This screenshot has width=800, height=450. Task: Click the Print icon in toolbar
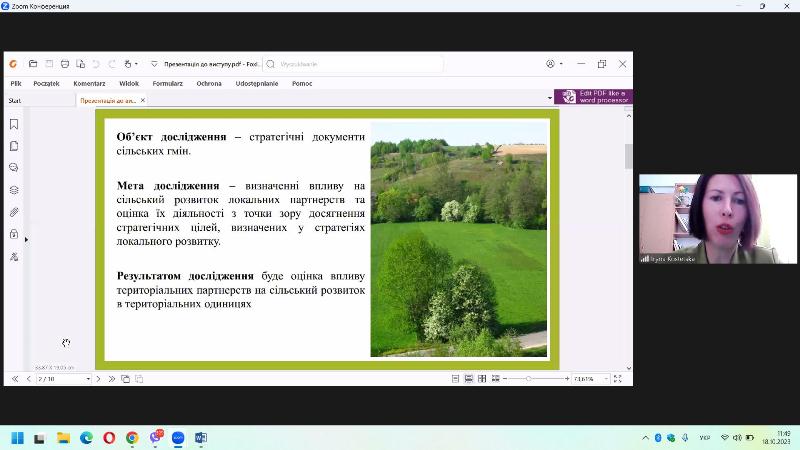tap(65, 64)
